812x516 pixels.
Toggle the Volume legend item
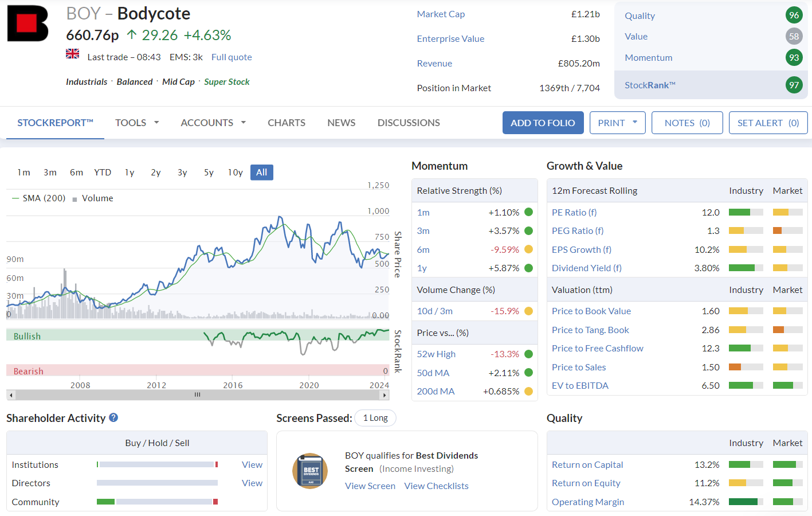[93, 198]
